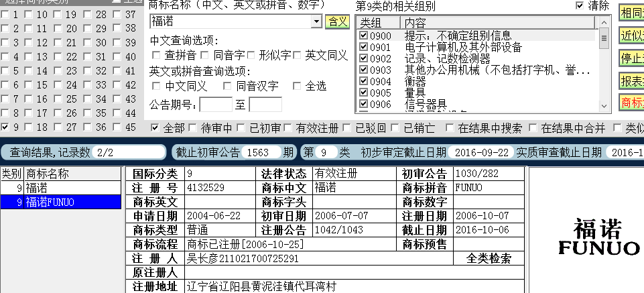The width and height of the screenshot is (644, 293).
Task: Check trademark class 42 checkbox
Action: [117, 85]
